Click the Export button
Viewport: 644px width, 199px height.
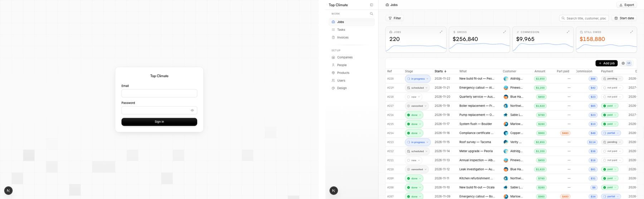pos(626,5)
